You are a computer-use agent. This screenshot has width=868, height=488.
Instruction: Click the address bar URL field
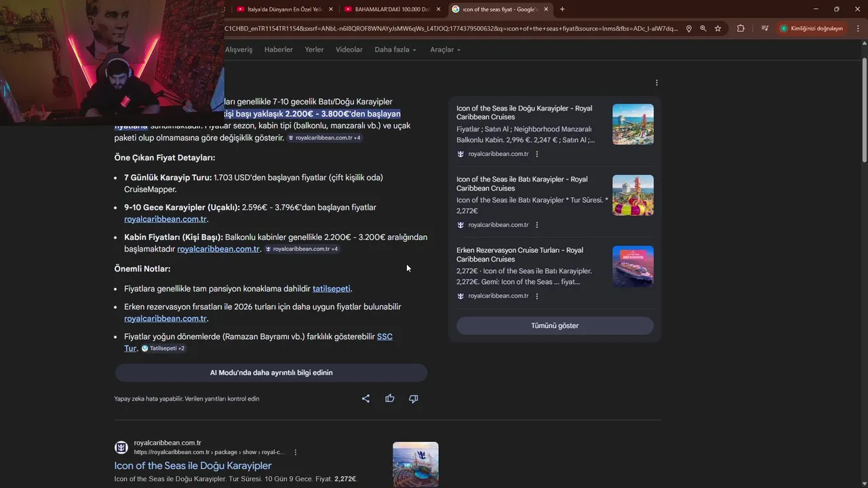[451, 28]
